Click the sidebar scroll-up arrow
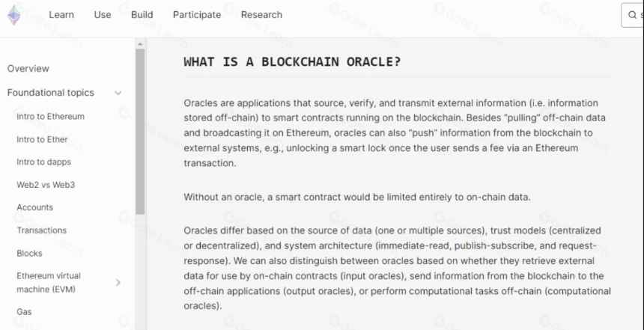Screen dimensions: 644x330 pyautogui.click(x=140, y=44)
